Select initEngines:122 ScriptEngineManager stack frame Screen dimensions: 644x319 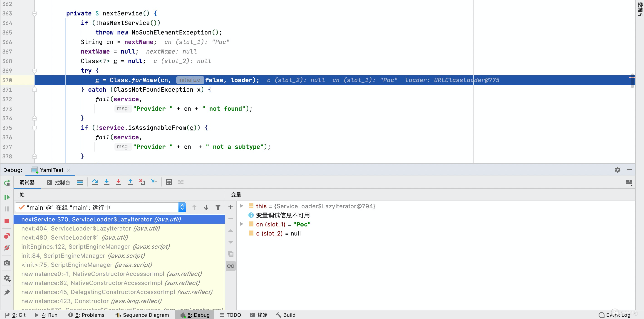point(95,247)
